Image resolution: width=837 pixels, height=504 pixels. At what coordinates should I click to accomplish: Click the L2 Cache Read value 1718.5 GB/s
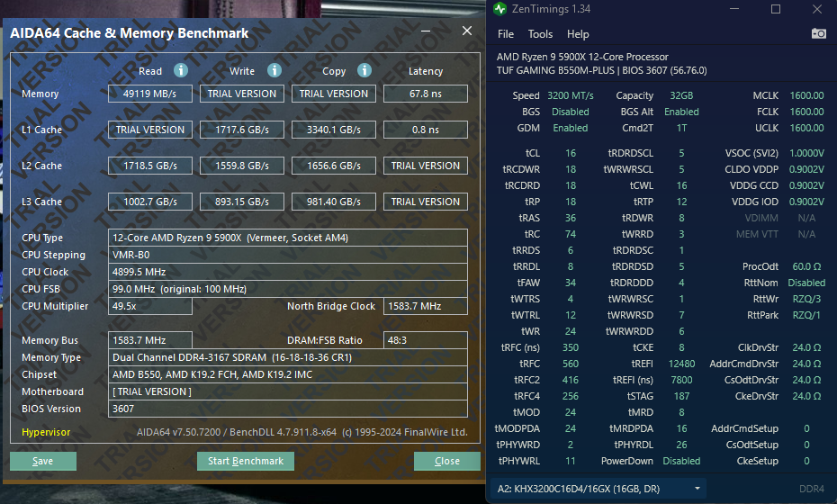point(150,166)
